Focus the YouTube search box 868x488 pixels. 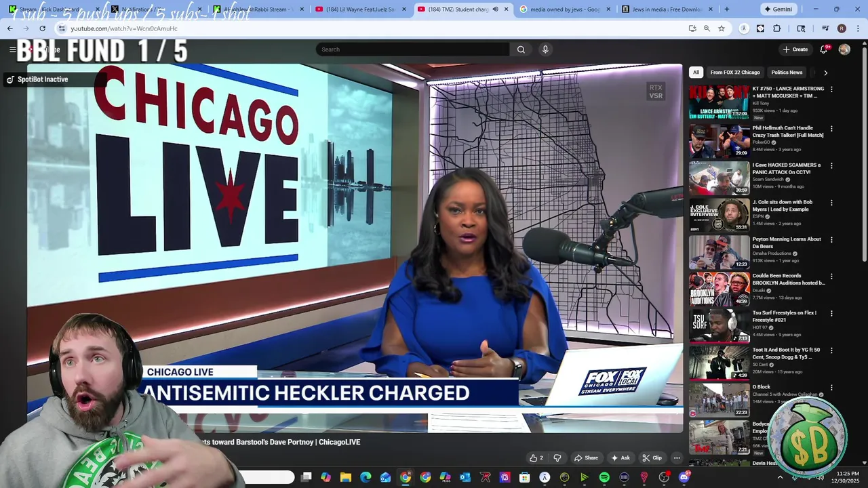(x=412, y=49)
